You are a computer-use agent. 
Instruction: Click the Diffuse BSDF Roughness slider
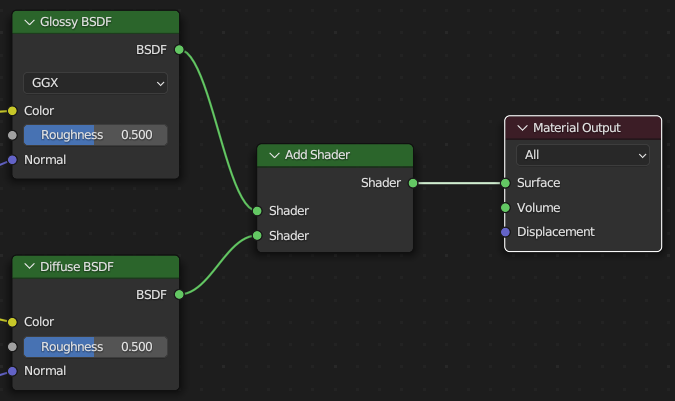point(95,347)
